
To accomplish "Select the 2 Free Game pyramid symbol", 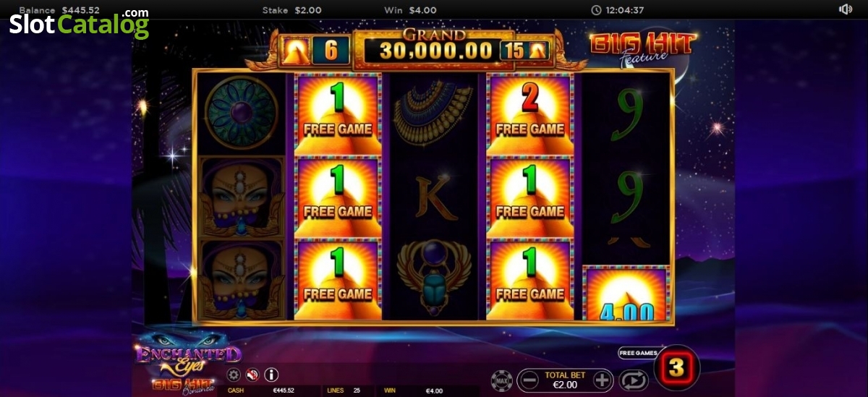I will click(530, 114).
